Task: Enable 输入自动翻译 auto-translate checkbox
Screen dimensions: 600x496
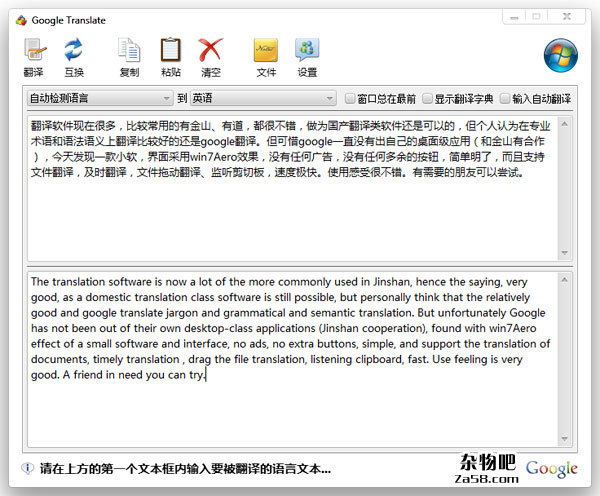Action: (x=505, y=98)
